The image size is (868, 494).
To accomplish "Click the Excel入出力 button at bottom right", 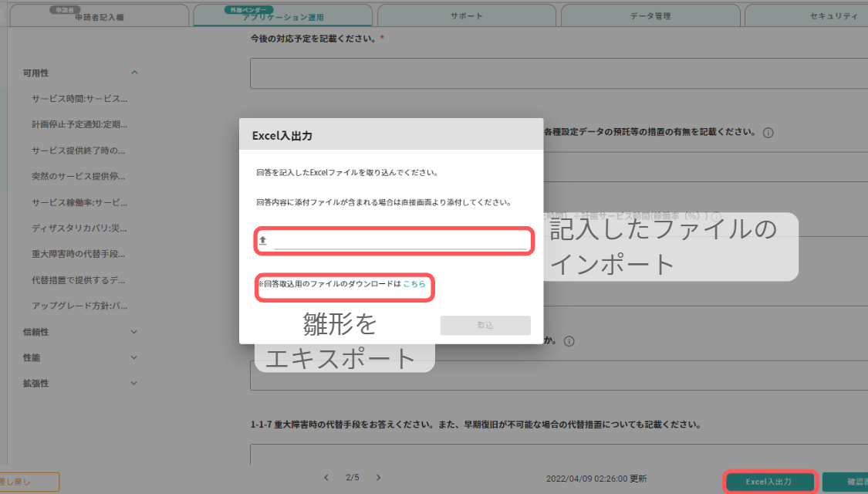I will coord(770,481).
